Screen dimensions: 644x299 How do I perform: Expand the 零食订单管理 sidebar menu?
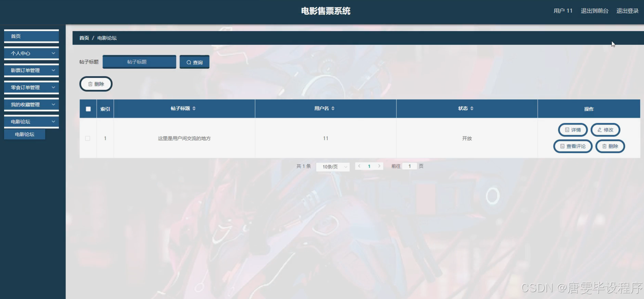click(31, 87)
